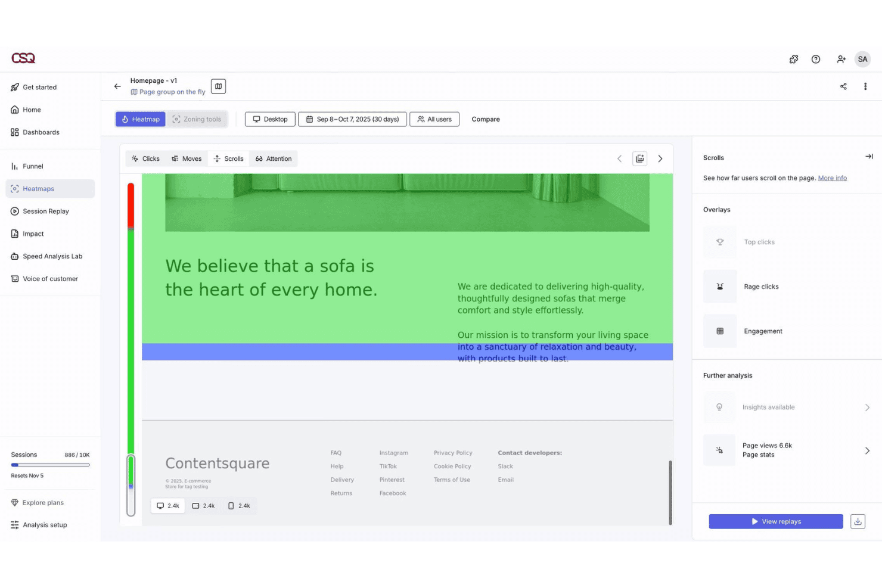Image resolution: width=882 pixels, height=588 pixels.
Task: Open the SA account avatar
Action: point(862,59)
